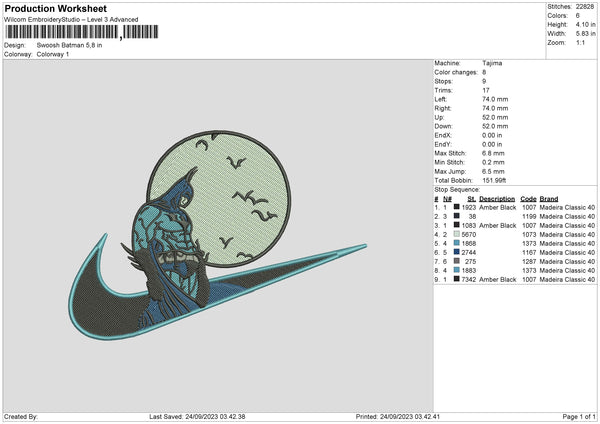Click the light blue swatch beside 1883 stitches
This screenshot has width=600, height=424.
click(457, 270)
